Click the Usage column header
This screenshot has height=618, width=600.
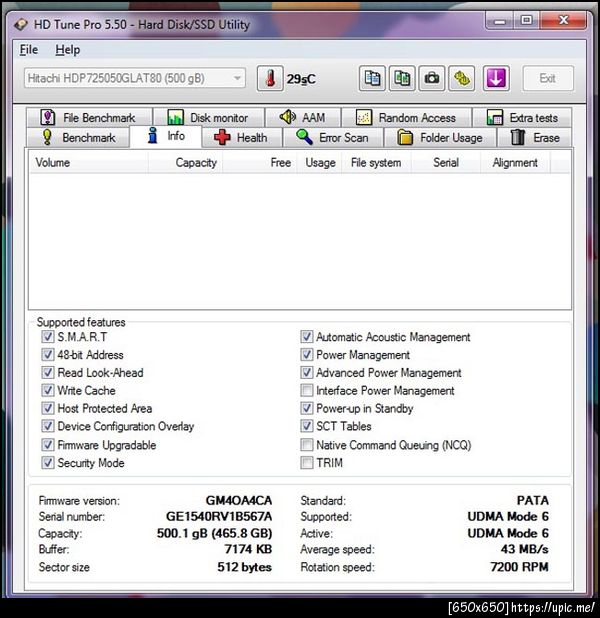(320, 163)
